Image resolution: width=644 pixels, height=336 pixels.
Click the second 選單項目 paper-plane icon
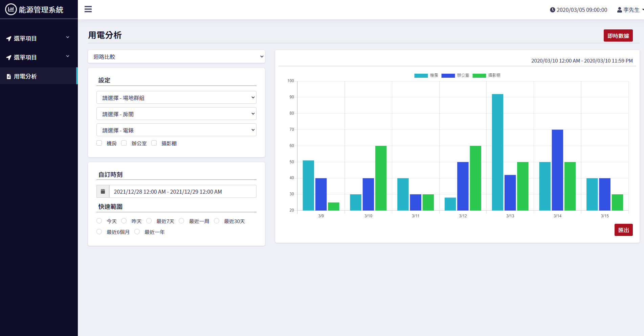tap(9, 57)
